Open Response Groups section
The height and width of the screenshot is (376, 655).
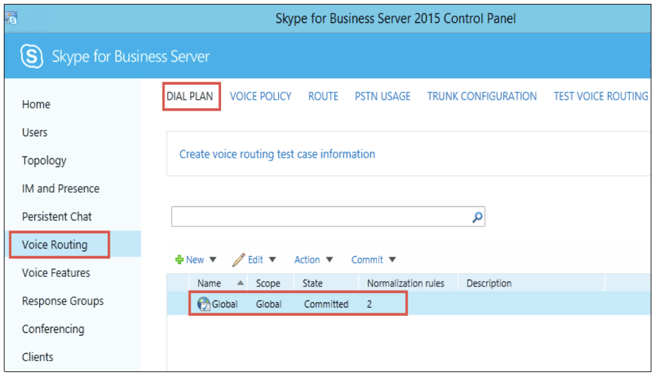(63, 301)
